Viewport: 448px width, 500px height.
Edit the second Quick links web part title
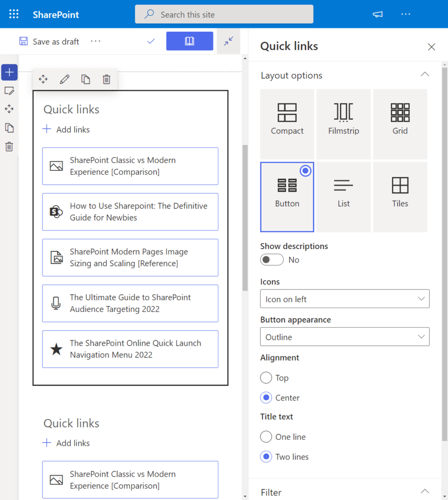pyautogui.click(x=71, y=423)
